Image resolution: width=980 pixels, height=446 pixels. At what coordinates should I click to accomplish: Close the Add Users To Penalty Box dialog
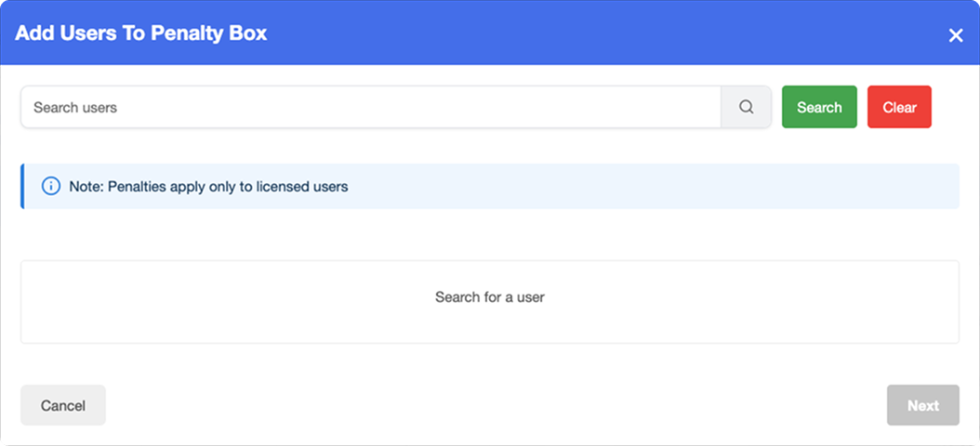[956, 35]
